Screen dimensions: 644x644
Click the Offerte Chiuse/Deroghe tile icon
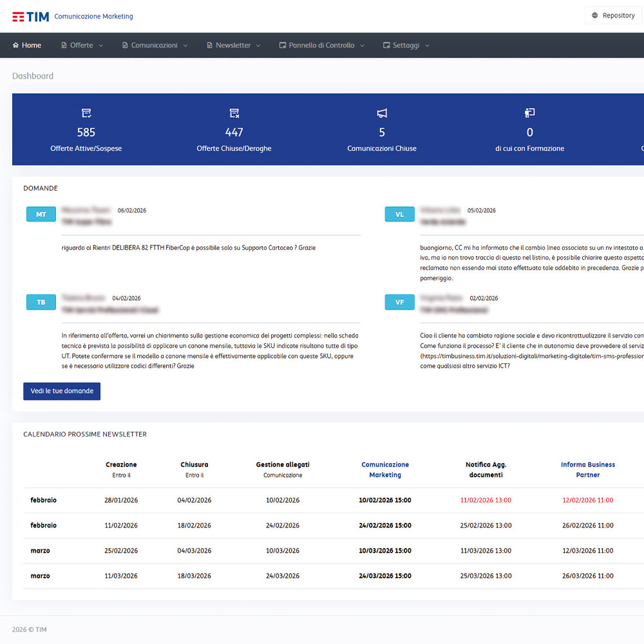coord(234,113)
